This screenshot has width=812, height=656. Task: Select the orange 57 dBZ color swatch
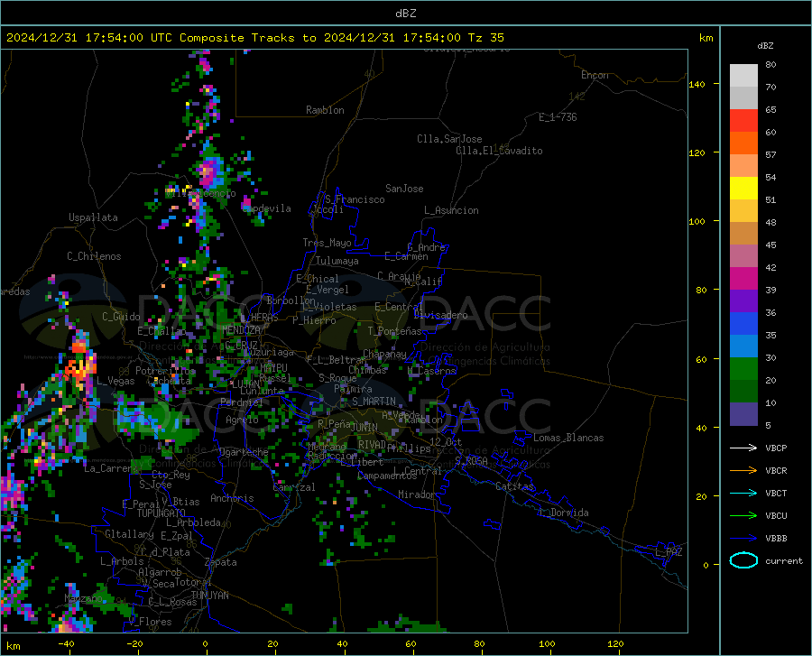743,143
